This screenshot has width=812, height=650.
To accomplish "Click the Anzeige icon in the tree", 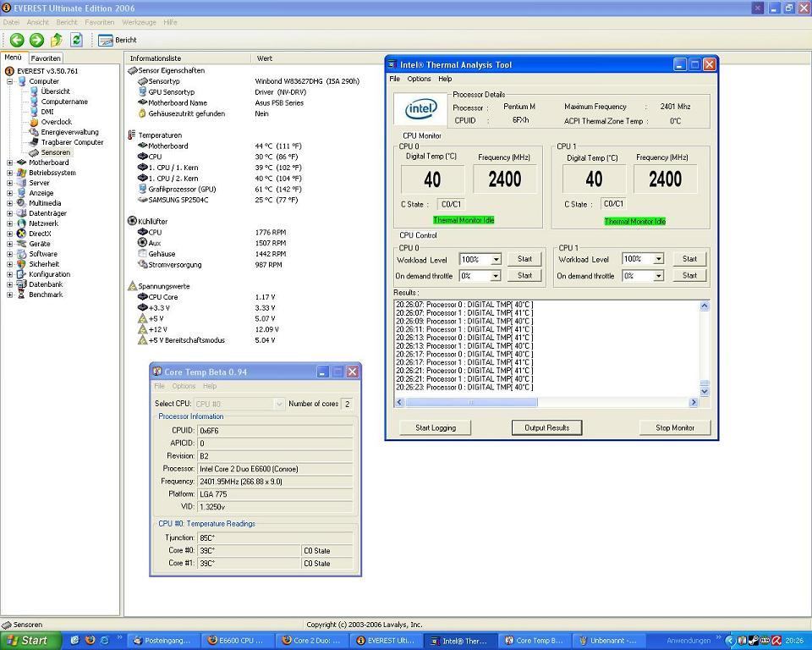I will 21,193.
